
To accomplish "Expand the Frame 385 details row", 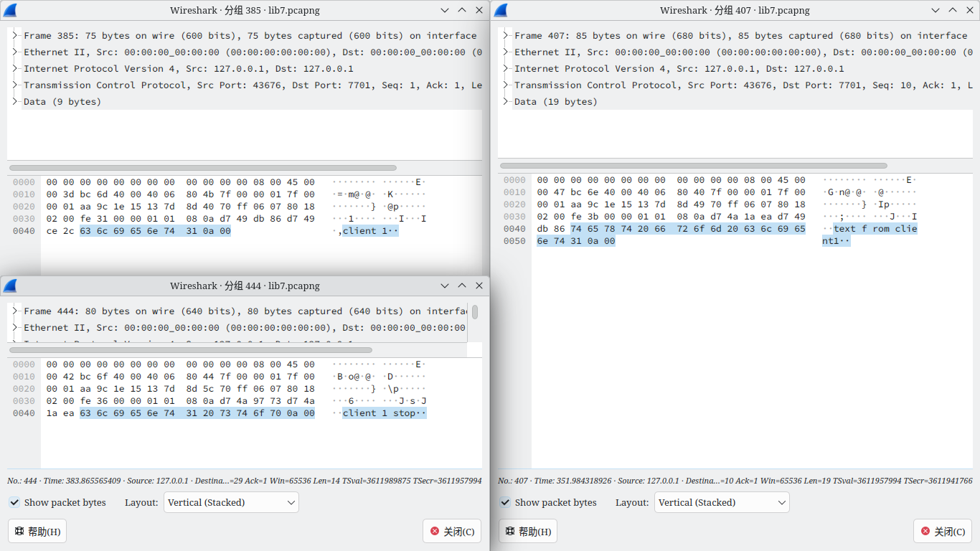I will click(15, 36).
